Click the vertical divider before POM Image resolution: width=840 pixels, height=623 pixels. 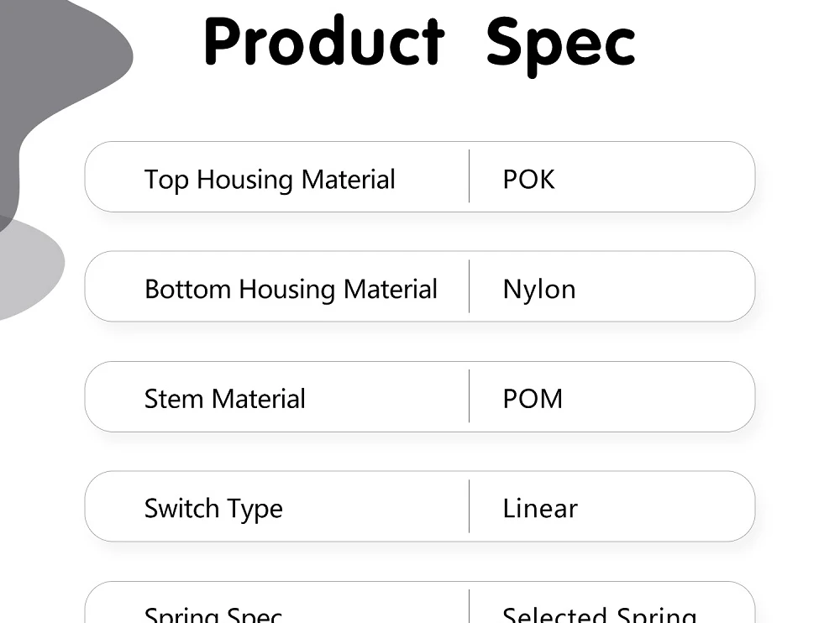coord(469,396)
